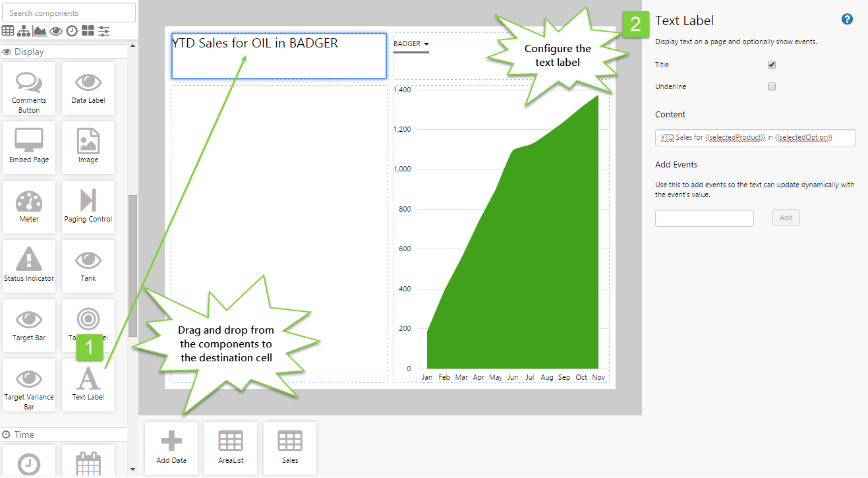
Task: Click the Add button for events
Action: click(786, 218)
